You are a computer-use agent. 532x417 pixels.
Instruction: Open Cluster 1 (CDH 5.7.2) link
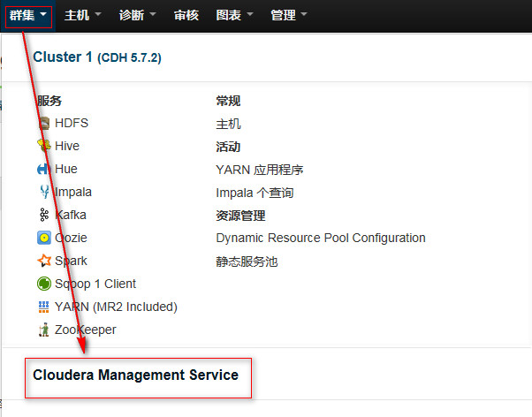click(97, 57)
